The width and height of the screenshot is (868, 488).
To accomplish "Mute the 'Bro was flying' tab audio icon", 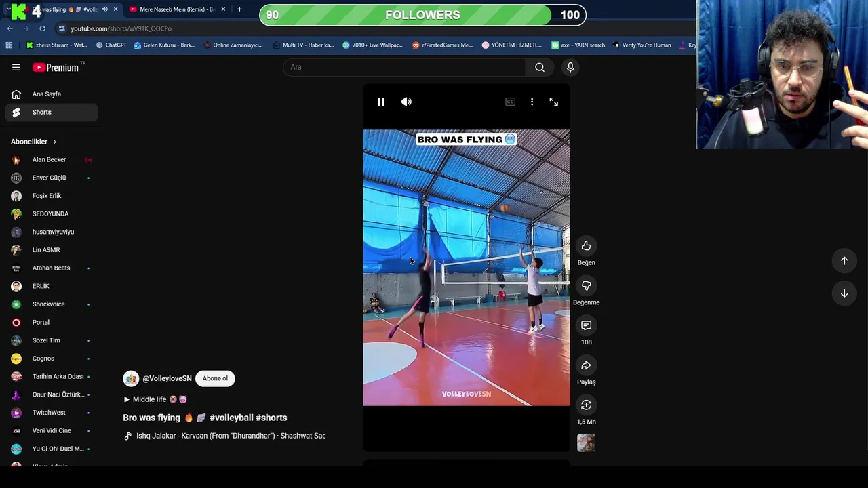I will [x=104, y=9].
